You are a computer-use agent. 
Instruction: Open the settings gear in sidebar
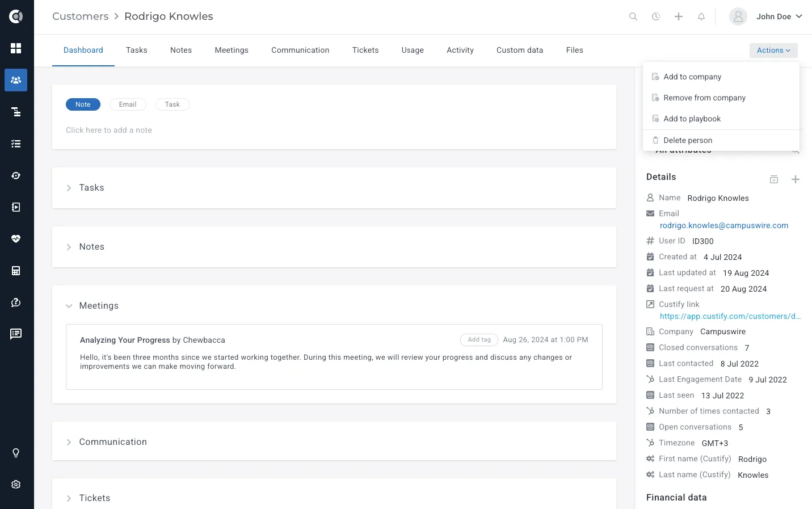point(16,485)
